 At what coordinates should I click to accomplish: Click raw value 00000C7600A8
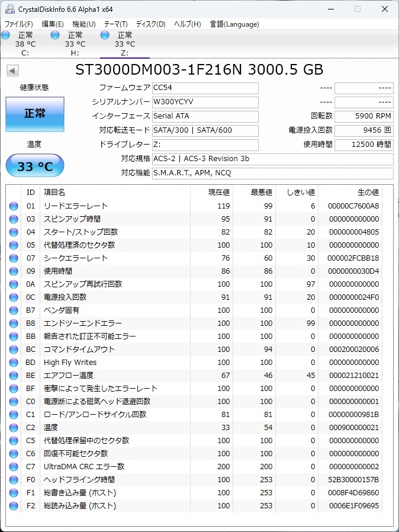click(353, 206)
